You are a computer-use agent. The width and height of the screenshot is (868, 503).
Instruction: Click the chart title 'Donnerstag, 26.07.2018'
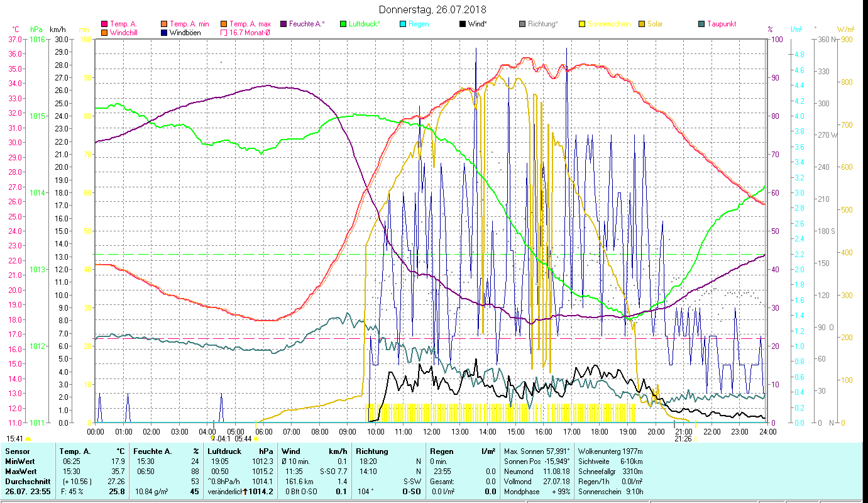tap(433, 10)
